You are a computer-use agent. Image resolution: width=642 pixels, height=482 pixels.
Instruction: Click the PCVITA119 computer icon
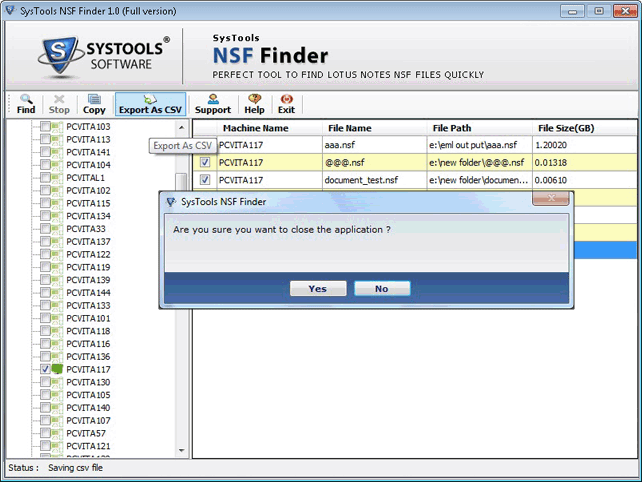coord(57,267)
